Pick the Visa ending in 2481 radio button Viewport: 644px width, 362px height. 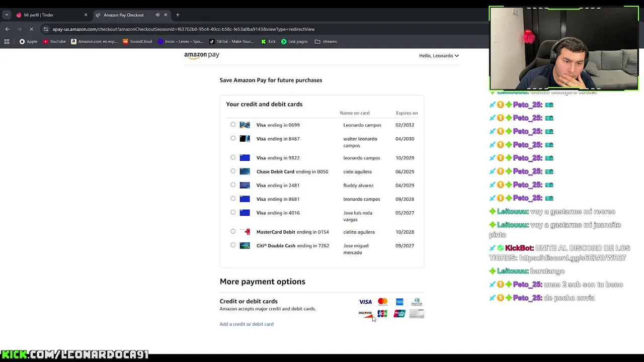coord(233,185)
